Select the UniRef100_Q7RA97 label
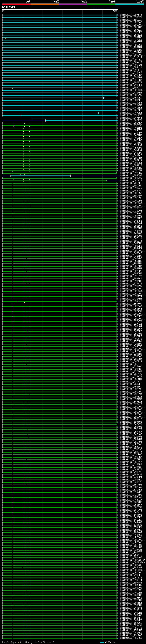The image size is (146, 644). click(x=131, y=133)
